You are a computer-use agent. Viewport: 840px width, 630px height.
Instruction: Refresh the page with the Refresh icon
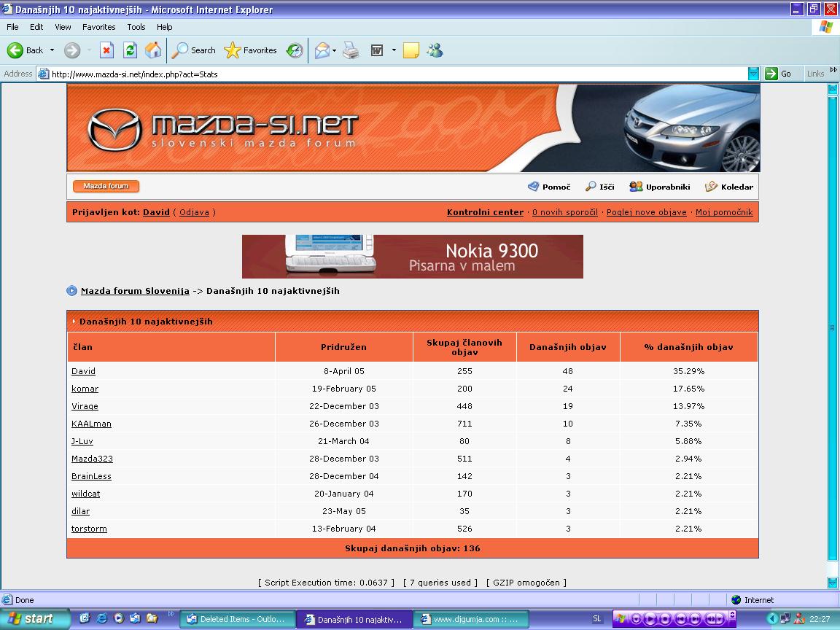pos(130,50)
